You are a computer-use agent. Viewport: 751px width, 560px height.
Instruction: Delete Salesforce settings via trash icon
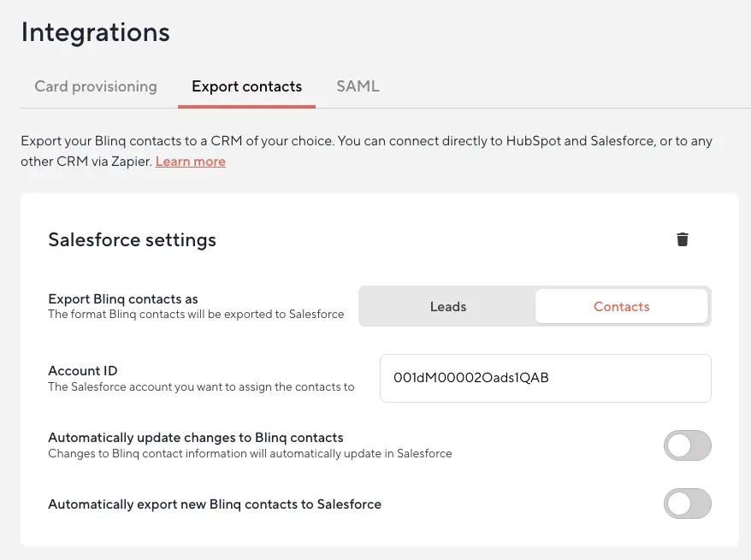pyautogui.click(x=682, y=239)
